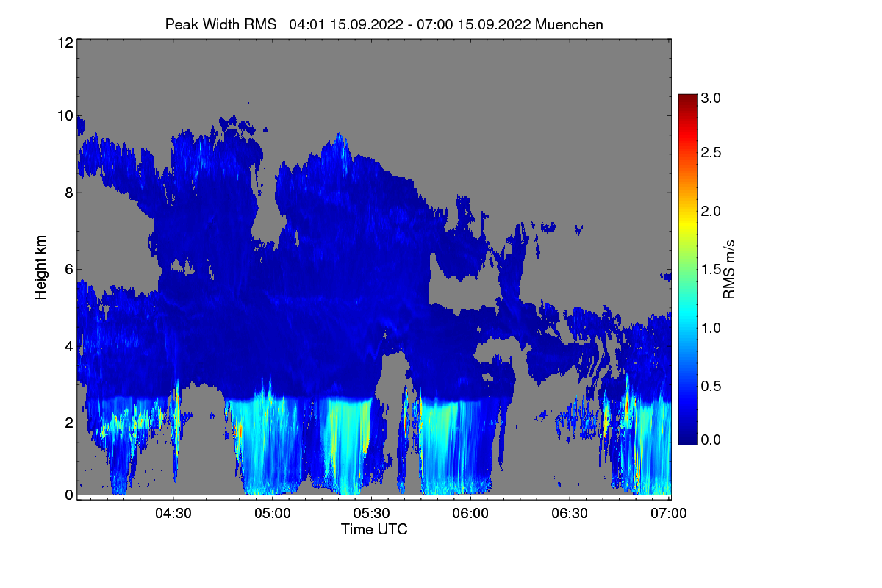Screen dimensions: 882x588
Task: Click the 05:30 time axis tick label
Action: [x=371, y=514]
